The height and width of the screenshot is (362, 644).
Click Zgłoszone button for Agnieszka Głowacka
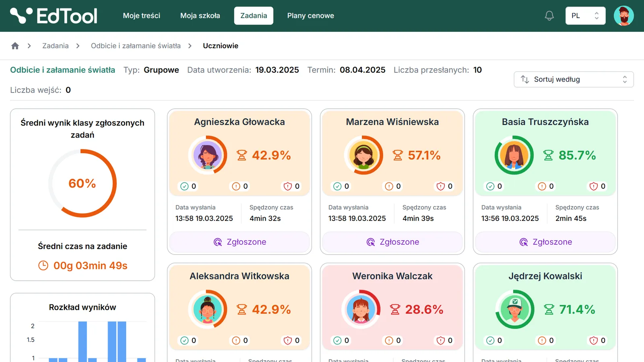[239, 242]
